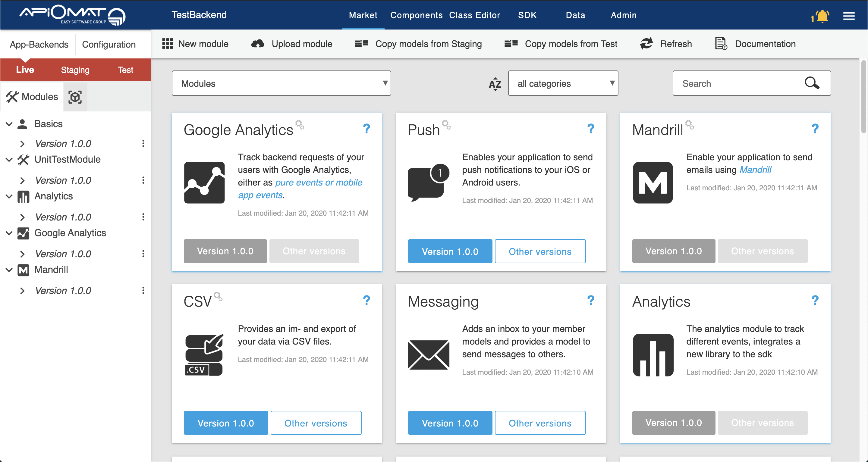Image resolution: width=868 pixels, height=462 pixels.
Task: Select the Test environment tab
Action: click(x=125, y=70)
